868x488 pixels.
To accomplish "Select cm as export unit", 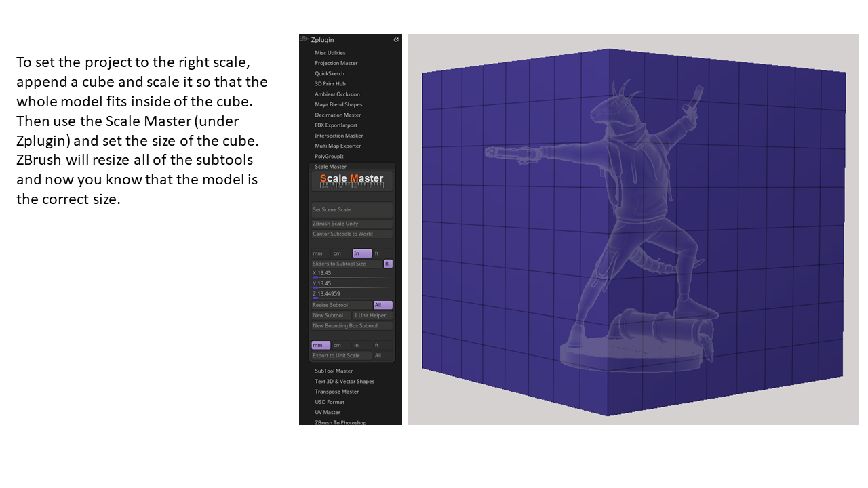I will click(x=341, y=345).
